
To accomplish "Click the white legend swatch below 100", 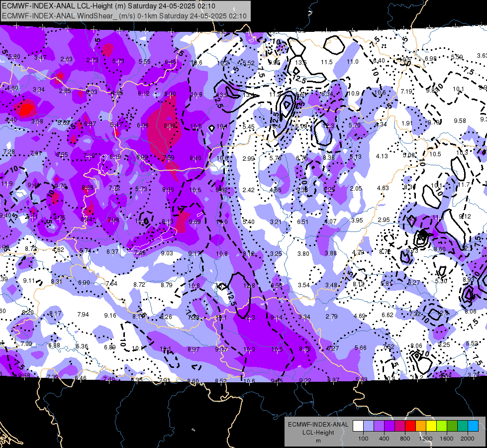I will point(358,426).
